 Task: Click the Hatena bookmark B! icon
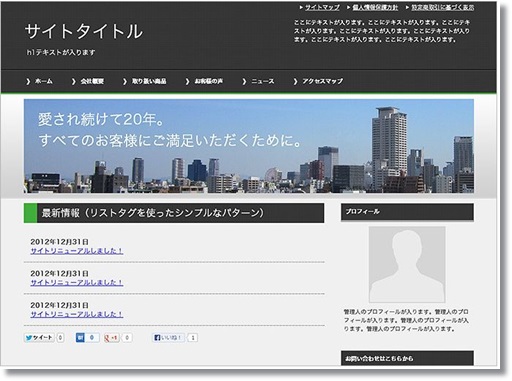(80, 338)
